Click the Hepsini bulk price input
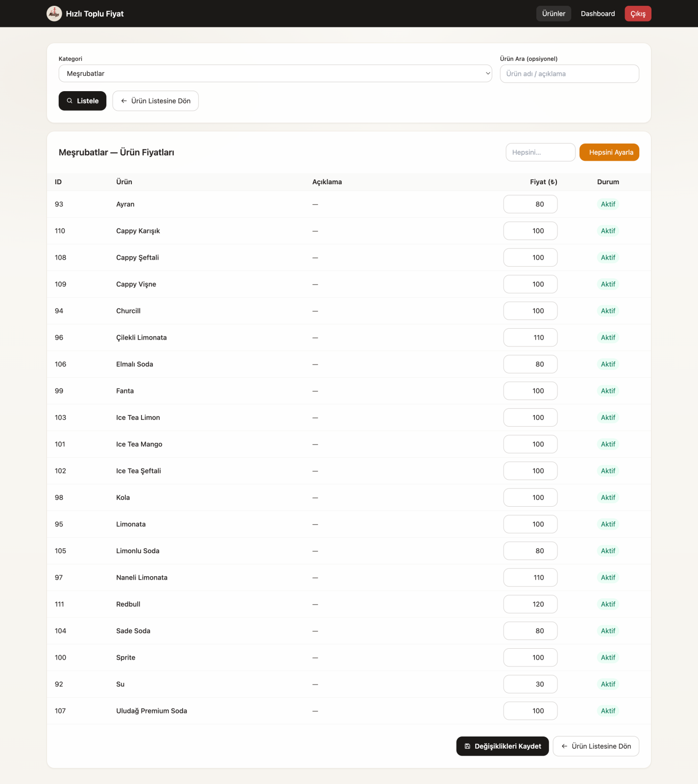 pos(540,152)
